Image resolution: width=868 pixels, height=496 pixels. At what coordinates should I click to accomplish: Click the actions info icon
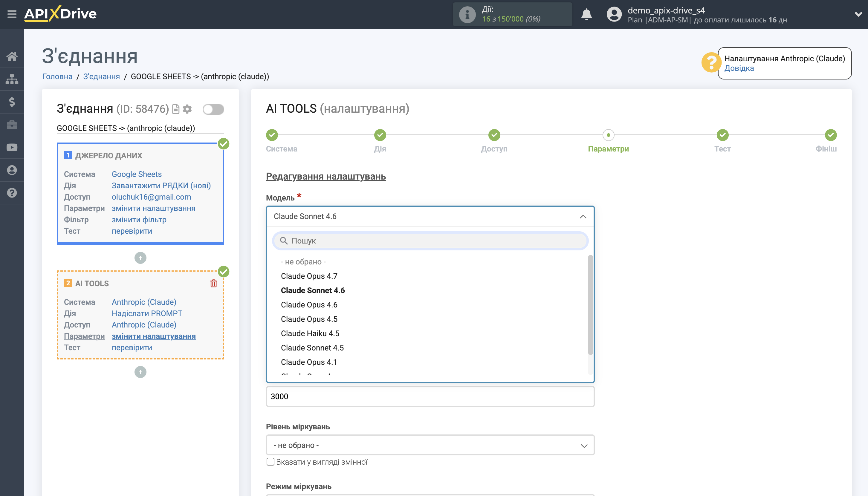(x=467, y=14)
